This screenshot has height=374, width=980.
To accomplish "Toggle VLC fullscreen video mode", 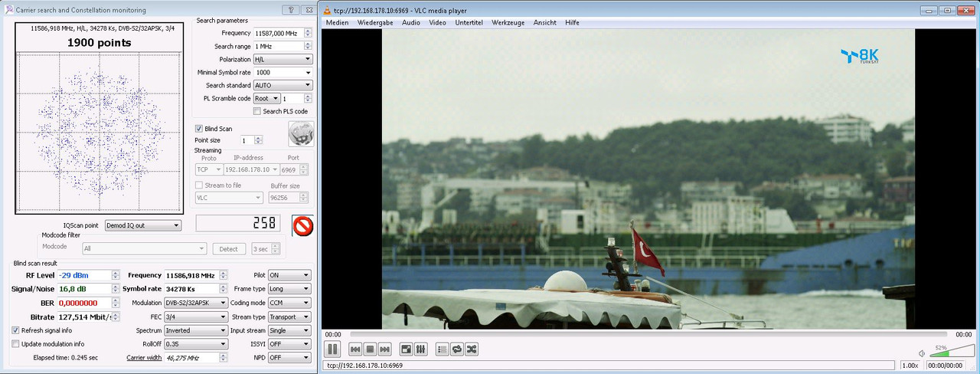I will tap(407, 349).
